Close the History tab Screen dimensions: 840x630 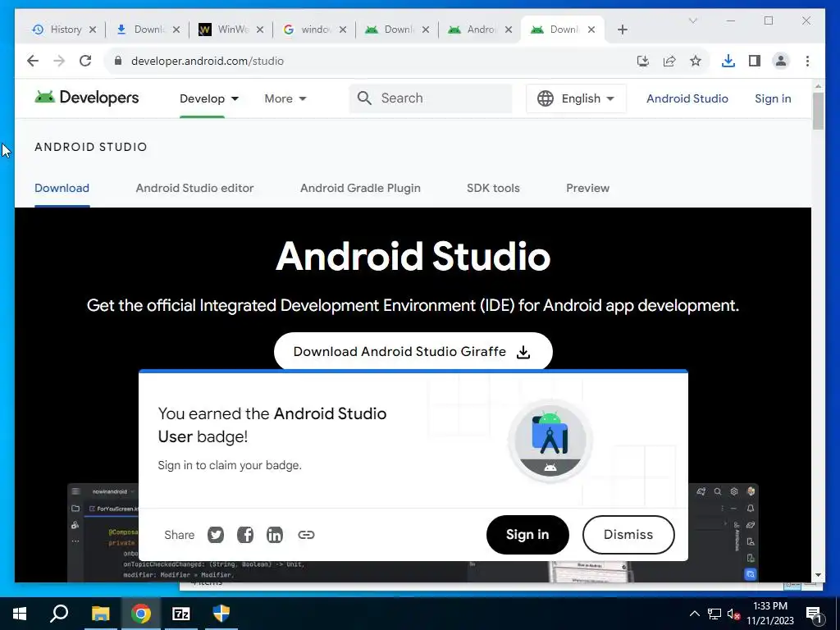point(93,30)
